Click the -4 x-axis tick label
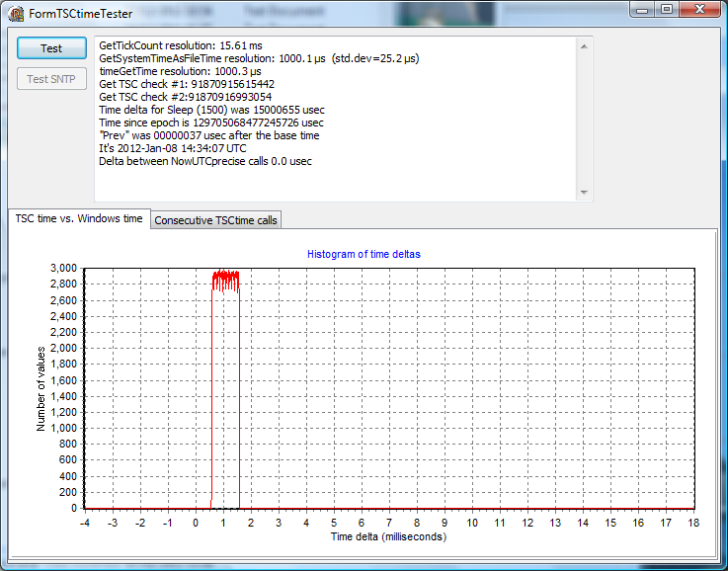Viewport: 728px width, 571px height. click(x=85, y=524)
